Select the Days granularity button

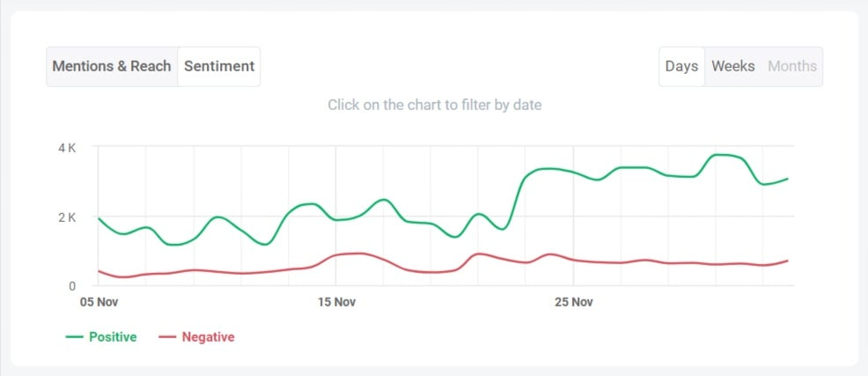(x=681, y=66)
